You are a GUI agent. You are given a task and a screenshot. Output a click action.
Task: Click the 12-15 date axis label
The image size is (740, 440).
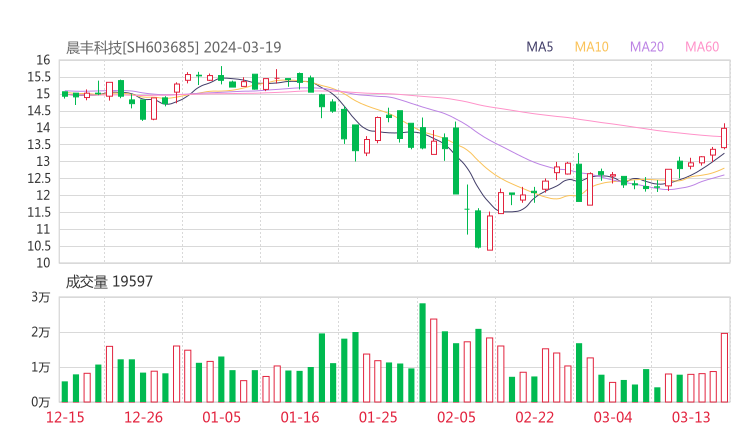pyautogui.click(x=65, y=417)
